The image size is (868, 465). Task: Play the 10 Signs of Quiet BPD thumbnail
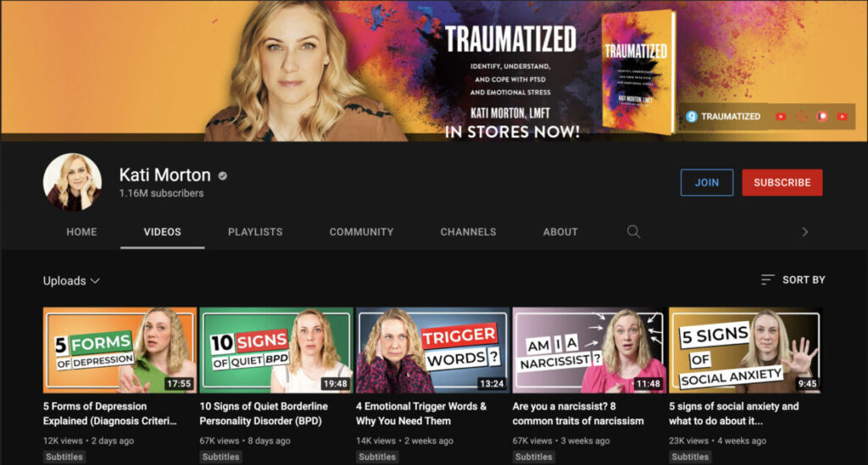click(x=276, y=350)
